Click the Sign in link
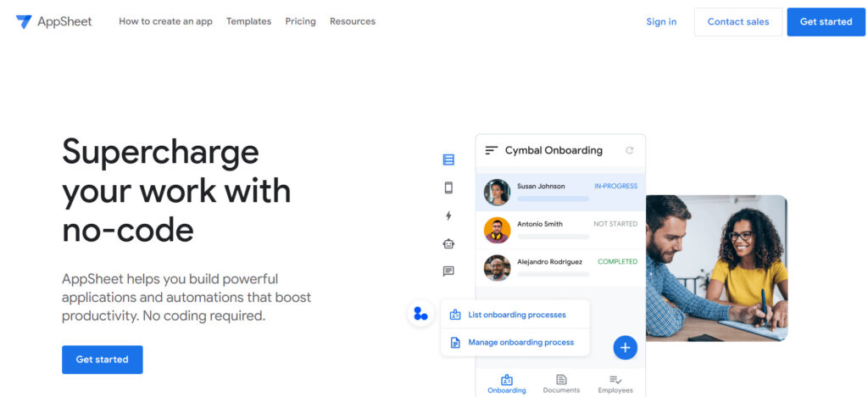The image size is (868, 397). 661,21
